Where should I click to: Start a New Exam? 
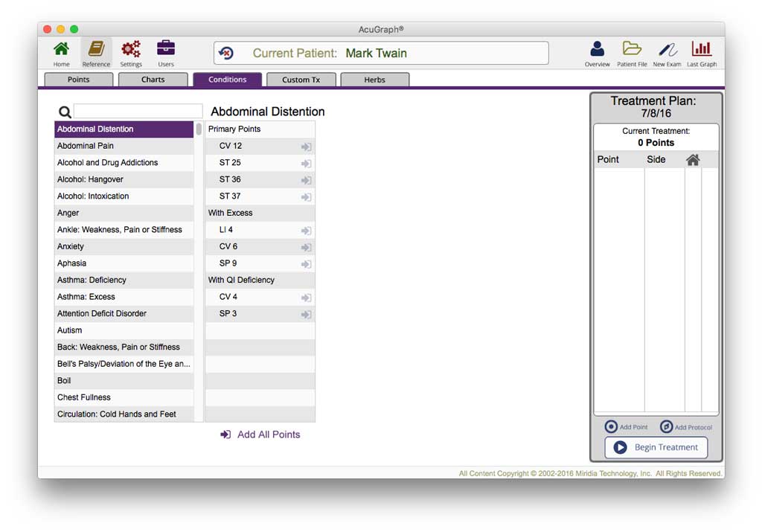[667, 49]
